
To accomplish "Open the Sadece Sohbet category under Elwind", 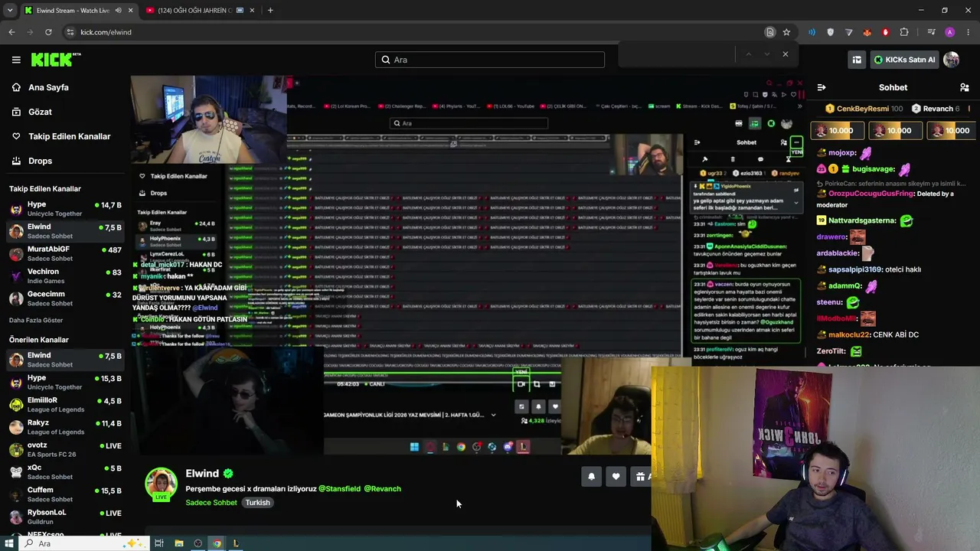I will pos(211,503).
